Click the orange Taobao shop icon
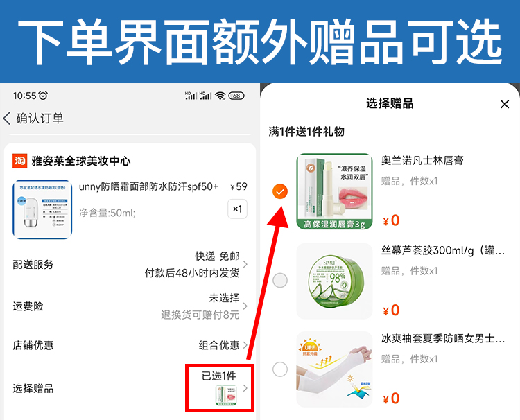 19,161
